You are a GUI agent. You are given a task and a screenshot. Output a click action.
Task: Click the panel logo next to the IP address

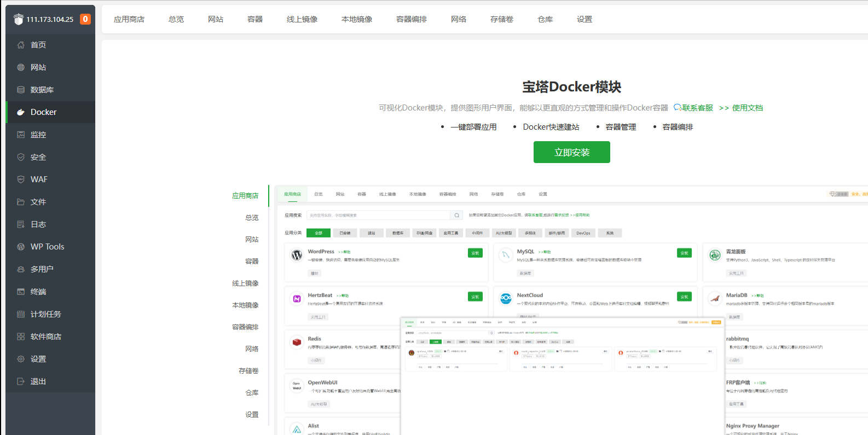coord(19,19)
